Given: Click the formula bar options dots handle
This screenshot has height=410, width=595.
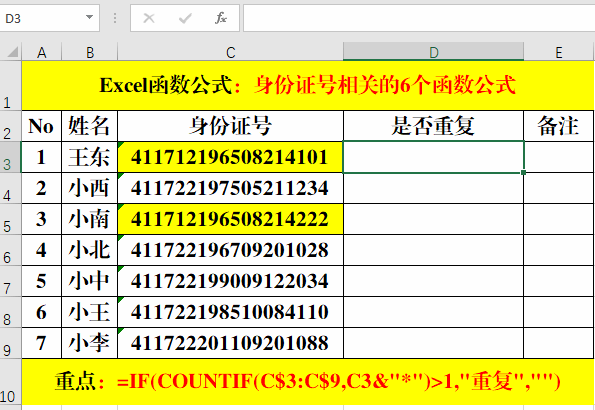Looking at the screenshot, I should [x=115, y=18].
